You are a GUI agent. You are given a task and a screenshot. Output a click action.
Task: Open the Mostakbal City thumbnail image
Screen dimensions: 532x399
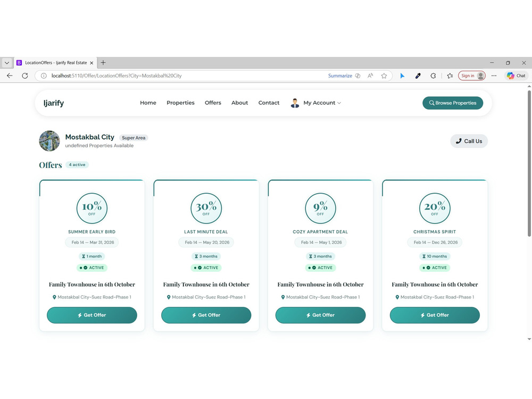[49, 141]
